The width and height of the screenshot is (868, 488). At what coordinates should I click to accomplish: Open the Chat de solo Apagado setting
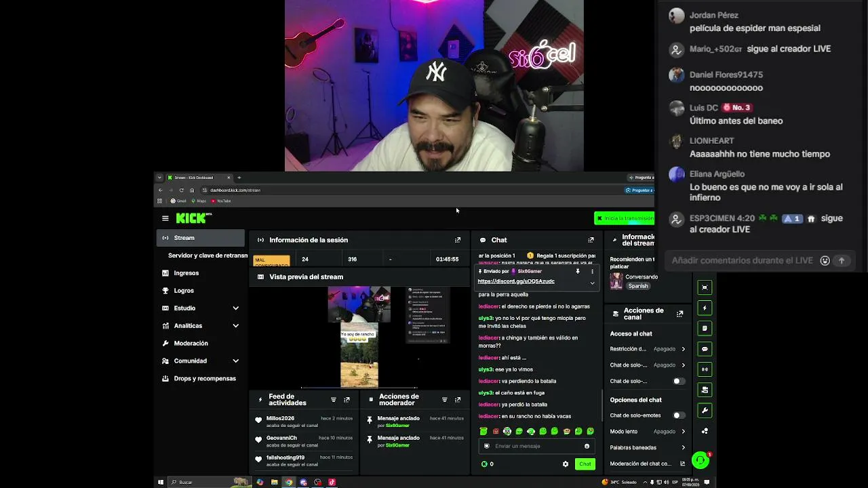(648, 365)
